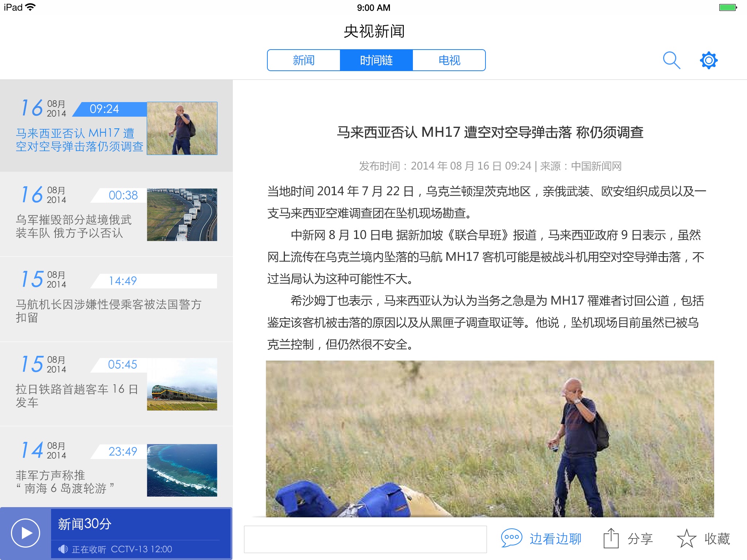Image resolution: width=747 pixels, height=560 pixels.
Task: Open the 乌军摧毁部分越境俄武装车队 story
Action: pyautogui.click(x=116, y=214)
